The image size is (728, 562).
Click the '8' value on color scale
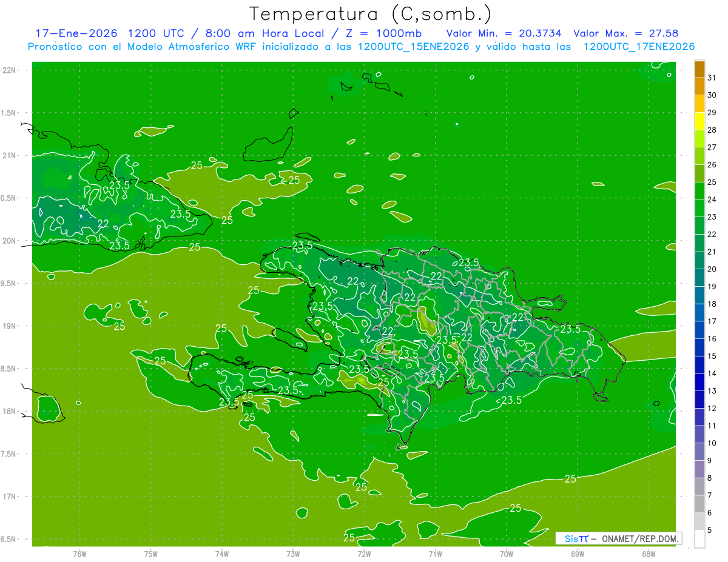(x=710, y=478)
